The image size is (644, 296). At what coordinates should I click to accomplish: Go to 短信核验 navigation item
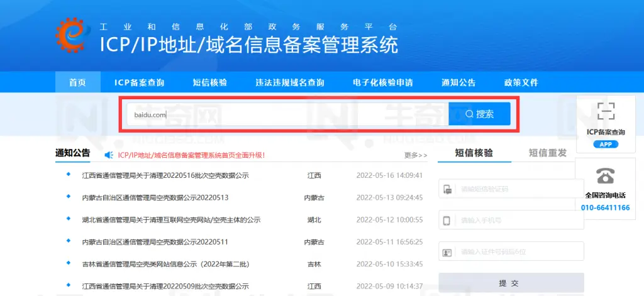210,82
